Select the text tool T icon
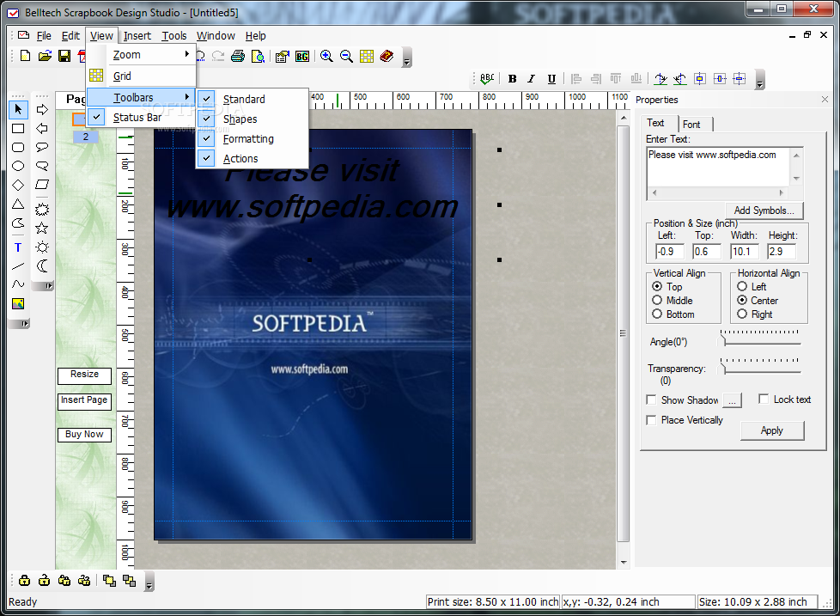840x616 pixels. 18,247
